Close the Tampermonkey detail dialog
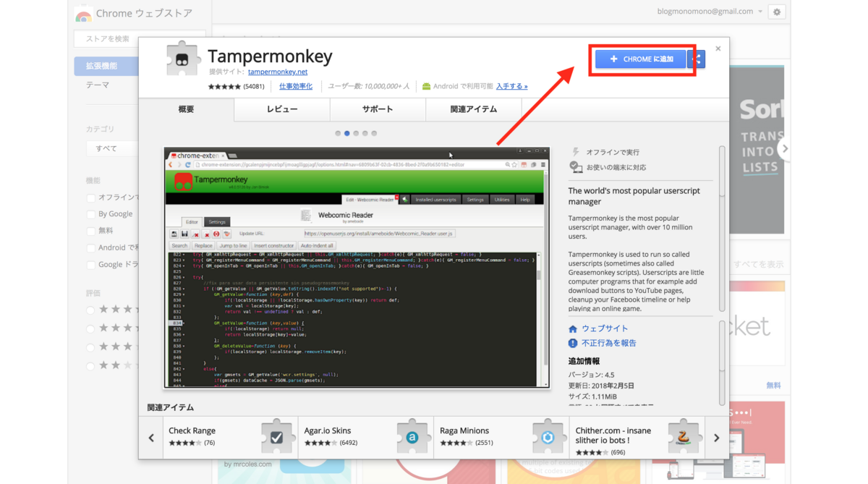Screen dimensions: 868x484 click(718, 48)
